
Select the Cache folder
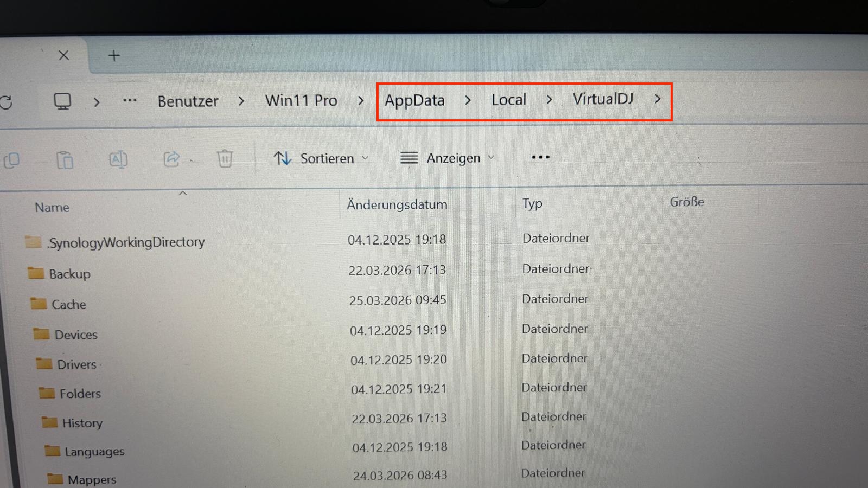coord(68,304)
